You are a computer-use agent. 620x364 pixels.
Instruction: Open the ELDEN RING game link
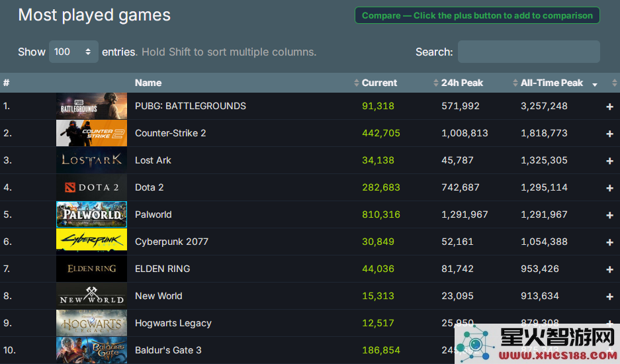click(x=163, y=269)
